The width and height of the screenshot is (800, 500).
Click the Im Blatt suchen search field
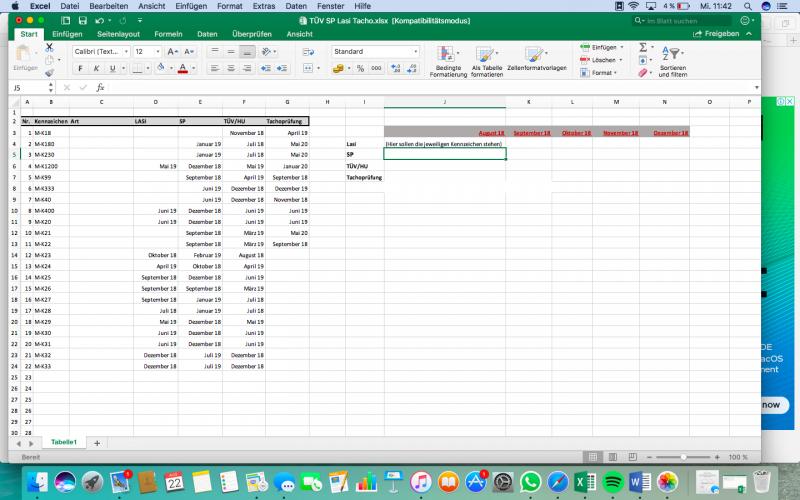[x=682, y=21]
